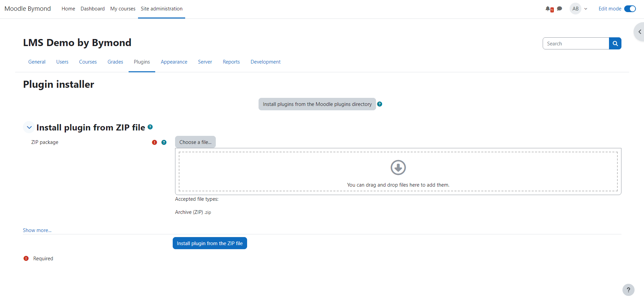Click Install plugins from the Moodle plugins directory
Viewport: 644px width, 306px height.
317,104
